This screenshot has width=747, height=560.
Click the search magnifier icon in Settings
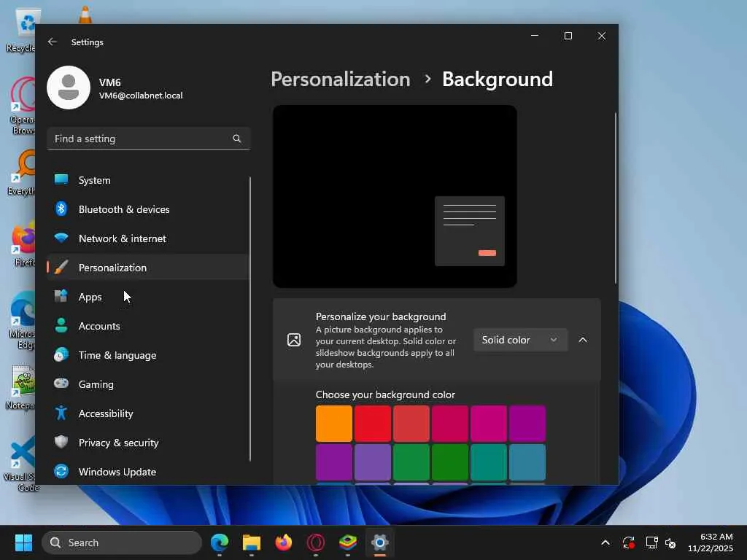(x=236, y=139)
